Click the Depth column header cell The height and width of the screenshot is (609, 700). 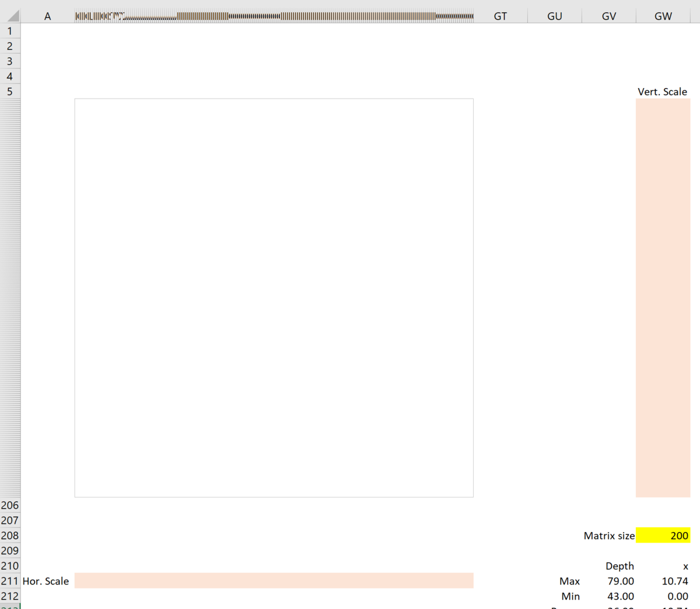point(619,566)
